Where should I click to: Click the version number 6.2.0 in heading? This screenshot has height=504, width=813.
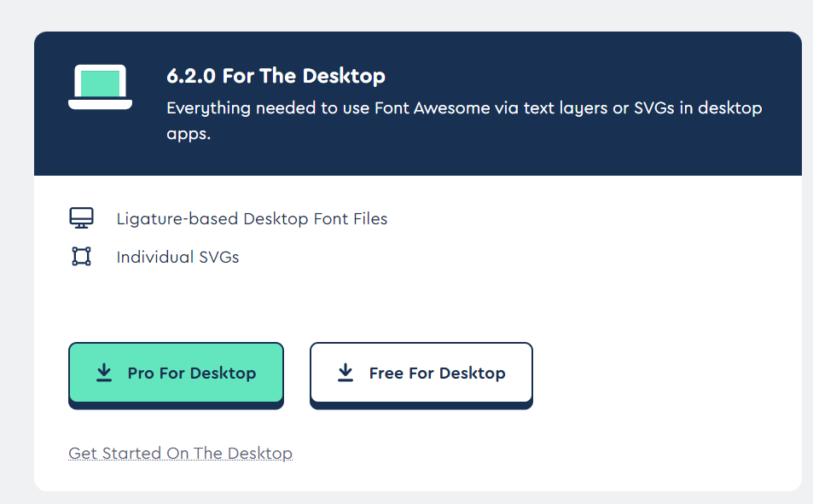click(191, 76)
